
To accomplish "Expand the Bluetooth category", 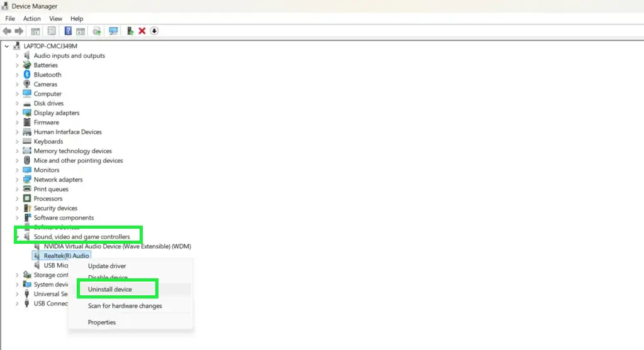I will tap(17, 75).
